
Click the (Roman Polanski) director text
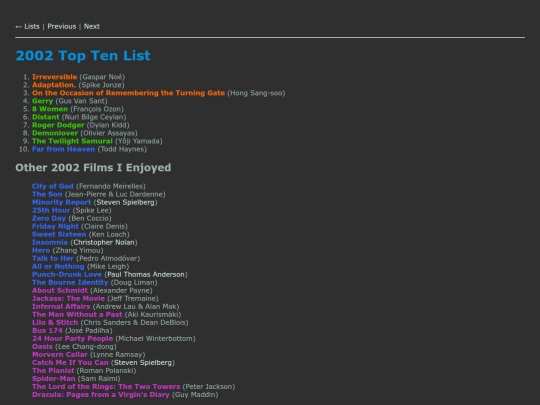(106, 371)
